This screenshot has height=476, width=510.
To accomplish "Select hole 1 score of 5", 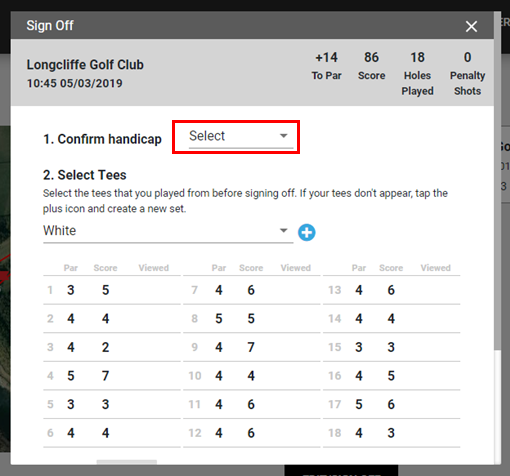I will point(105,290).
